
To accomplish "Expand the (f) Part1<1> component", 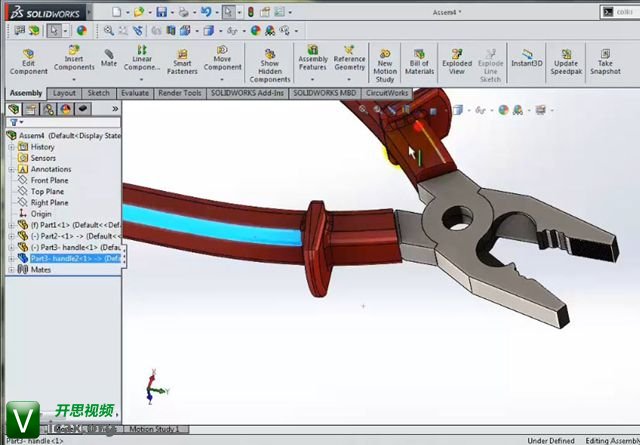I will pos(11,225).
